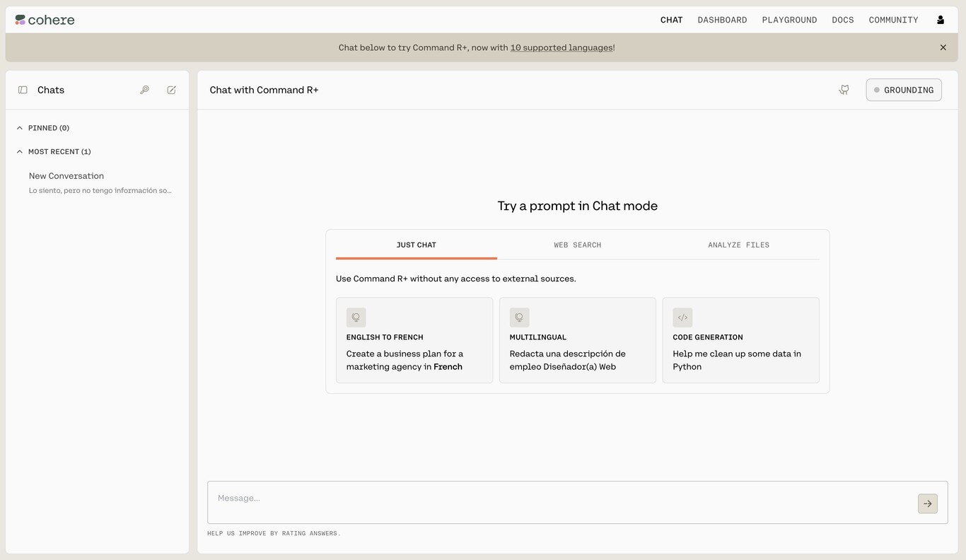This screenshot has width=966, height=560.
Task: Click 'Use Command R+ without any access' description
Action: coord(456,279)
